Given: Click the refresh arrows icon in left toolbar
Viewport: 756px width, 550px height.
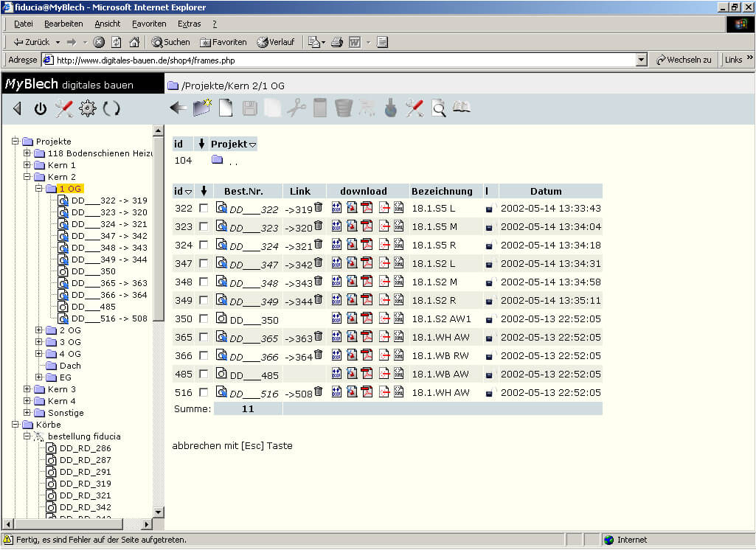Looking at the screenshot, I should [x=111, y=109].
